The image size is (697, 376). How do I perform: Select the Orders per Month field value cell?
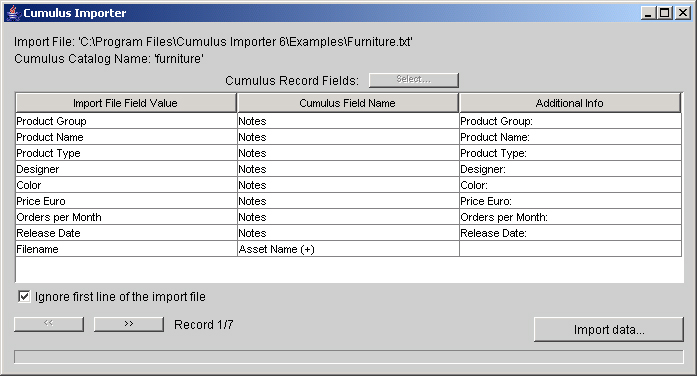tap(126, 217)
